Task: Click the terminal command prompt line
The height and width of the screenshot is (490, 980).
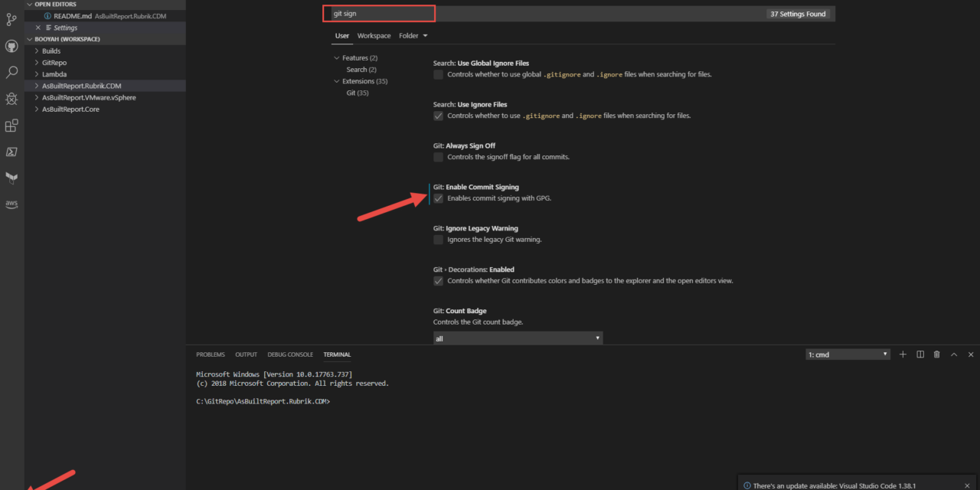Action: point(263,401)
